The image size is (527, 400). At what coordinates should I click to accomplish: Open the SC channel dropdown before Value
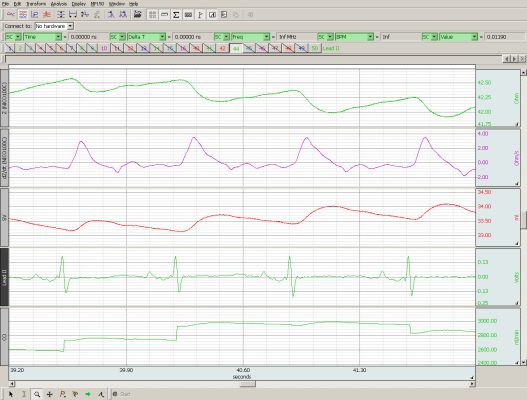(430, 37)
